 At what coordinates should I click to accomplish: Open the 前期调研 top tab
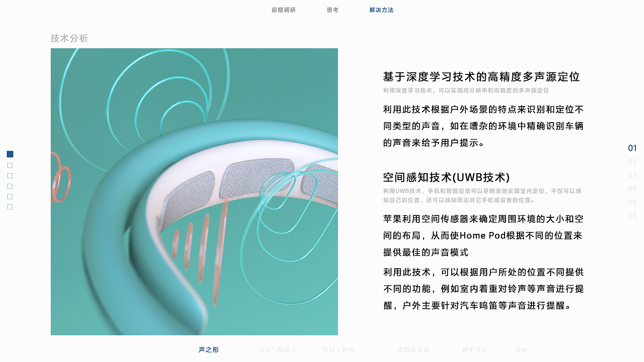point(284,10)
